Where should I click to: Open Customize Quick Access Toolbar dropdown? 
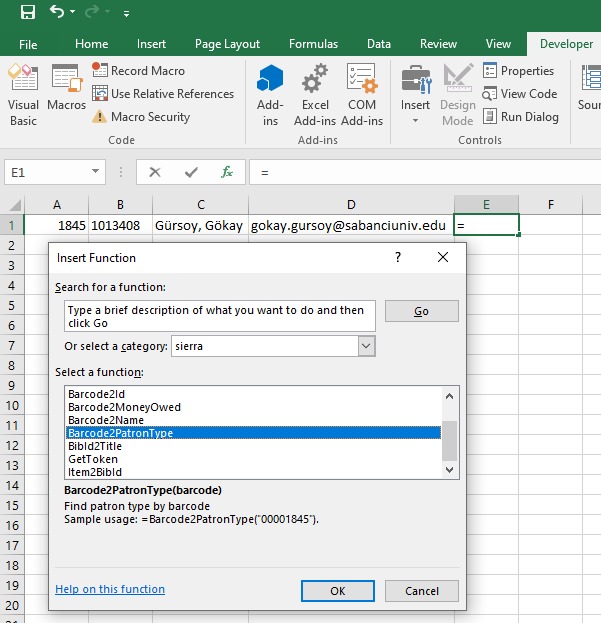pos(126,14)
